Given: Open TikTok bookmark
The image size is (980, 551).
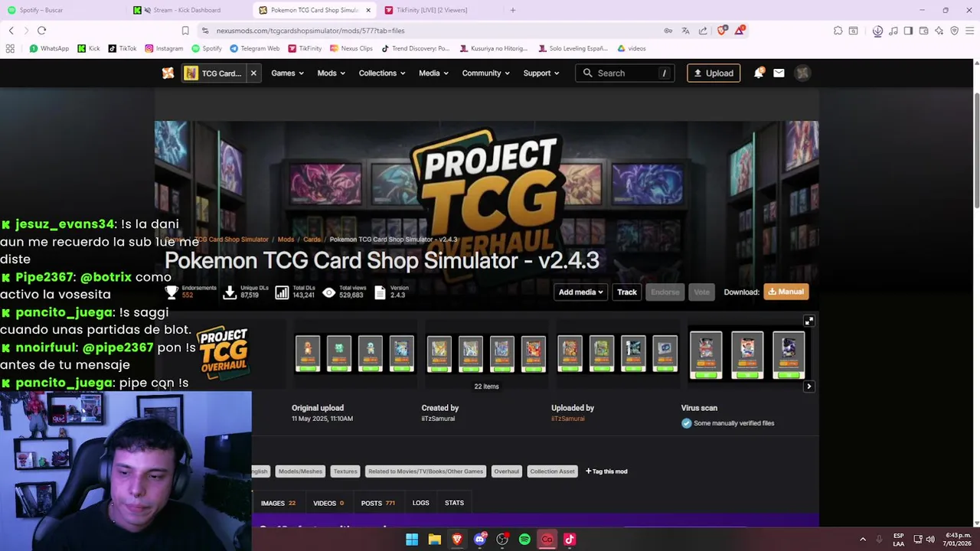Looking at the screenshot, I should 122,48.
